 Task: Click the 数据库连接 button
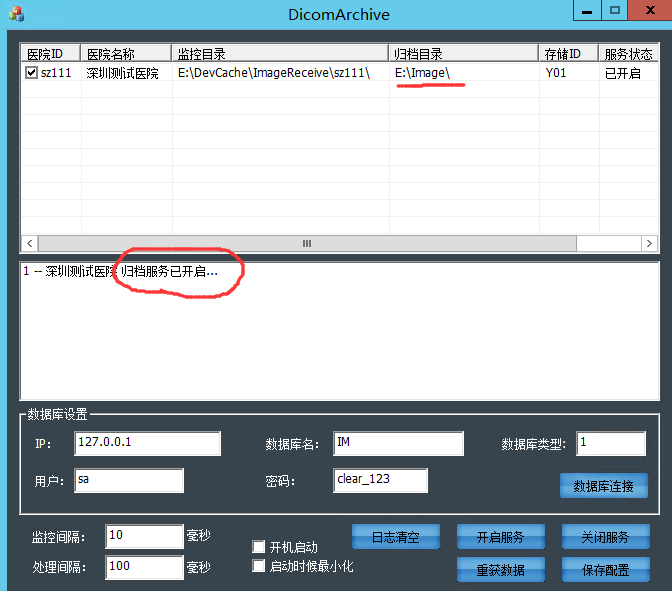603,486
